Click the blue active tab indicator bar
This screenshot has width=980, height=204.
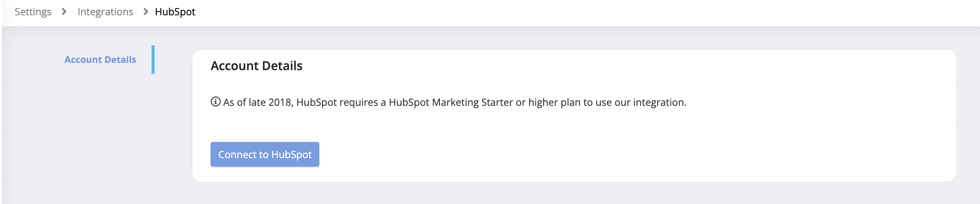[x=153, y=59]
